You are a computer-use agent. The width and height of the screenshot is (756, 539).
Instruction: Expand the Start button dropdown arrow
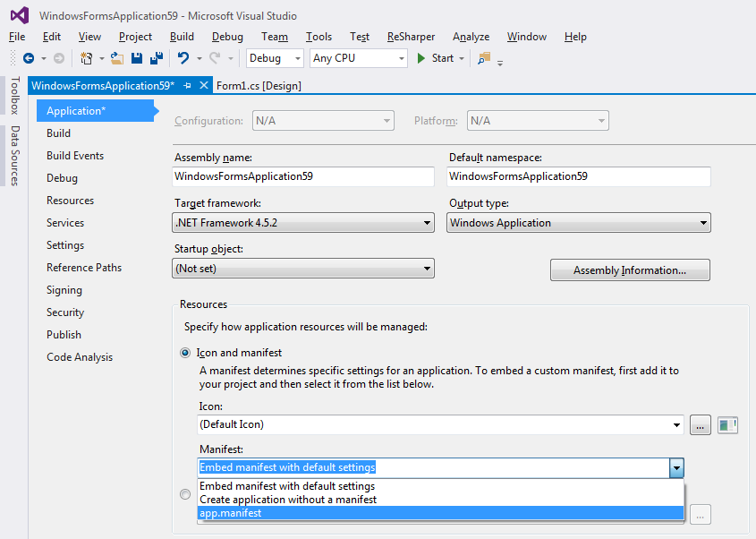tap(462, 58)
